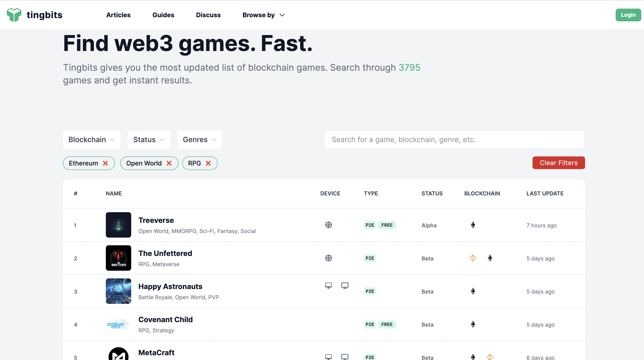The image size is (644, 360).
Task: Remove the Ethereum filter chip
Action: (x=106, y=163)
